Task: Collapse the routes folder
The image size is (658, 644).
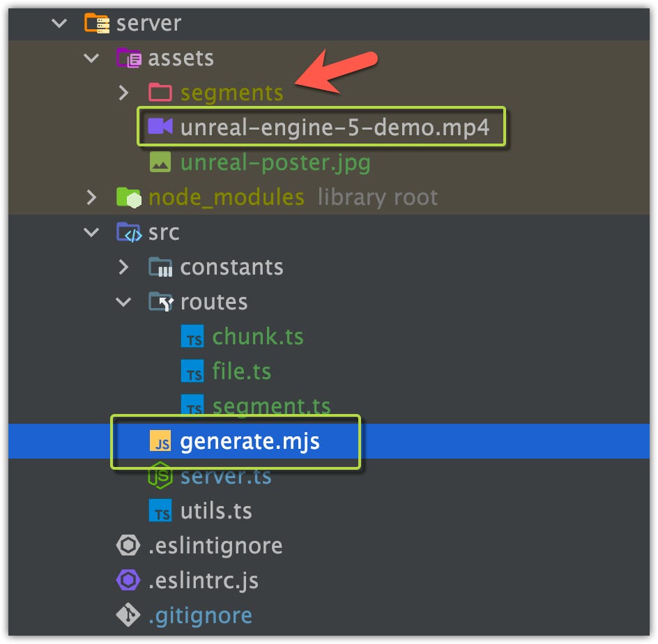Action: tap(124, 302)
